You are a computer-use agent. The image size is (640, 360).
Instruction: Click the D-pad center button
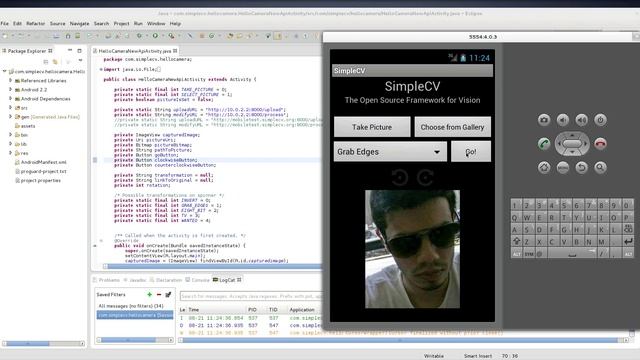(572, 144)
